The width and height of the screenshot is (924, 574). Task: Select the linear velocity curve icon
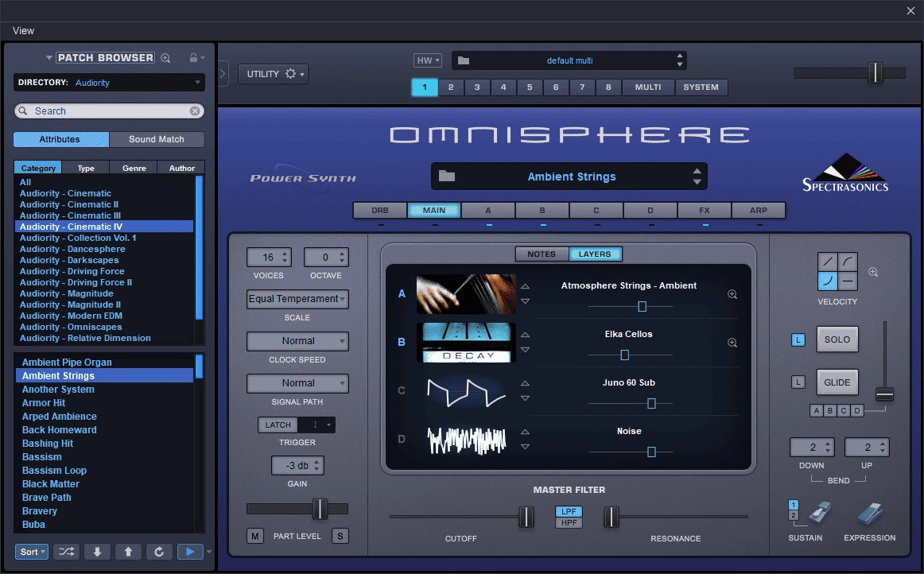pos(827,262)
